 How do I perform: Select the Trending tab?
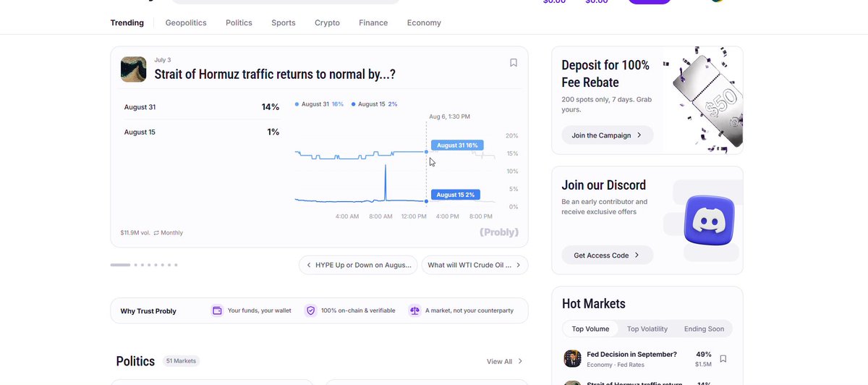click(127, 22)
